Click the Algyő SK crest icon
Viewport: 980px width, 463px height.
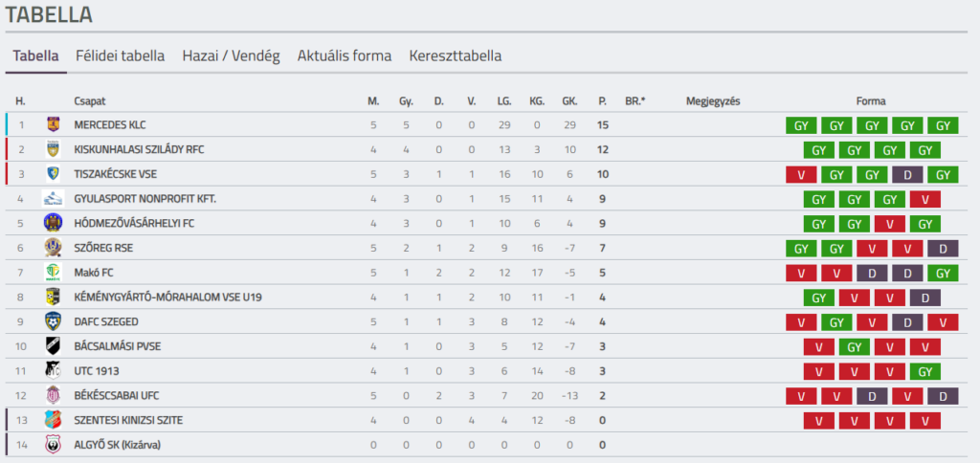coord(53,445)
